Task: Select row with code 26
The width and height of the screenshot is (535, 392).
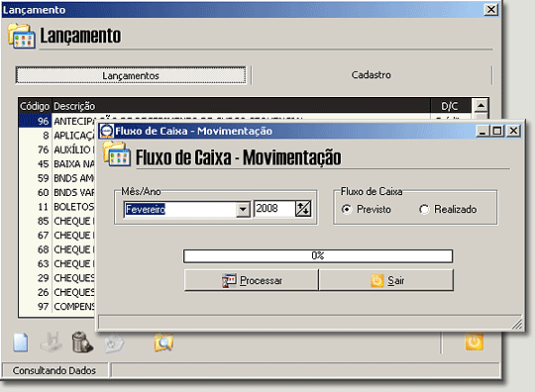Action: point(57,292)
